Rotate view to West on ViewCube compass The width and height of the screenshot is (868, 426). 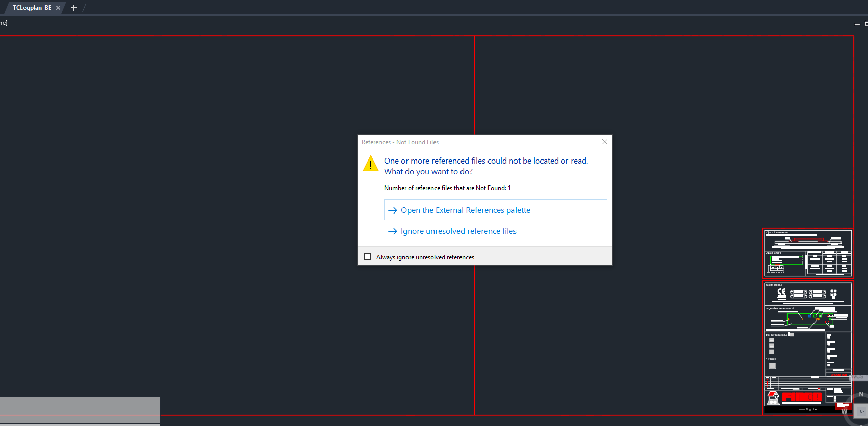pyautogui.click(x=844, y=411)
